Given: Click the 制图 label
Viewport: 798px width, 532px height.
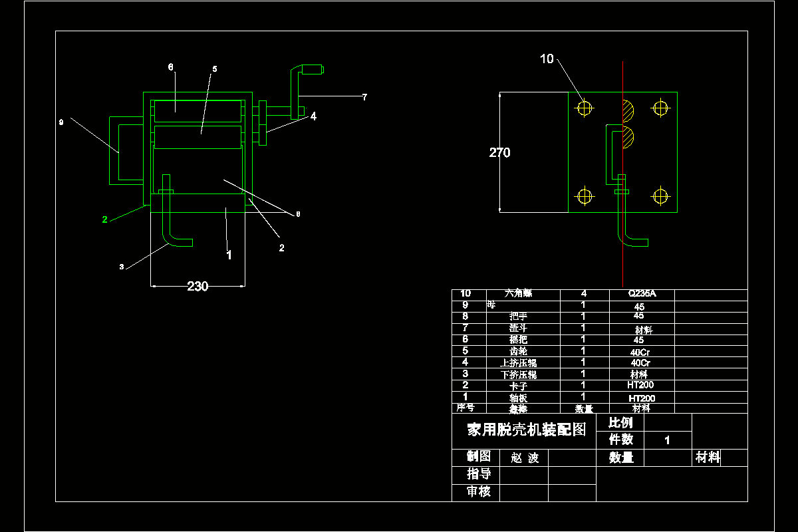Looking at the screenshot, I should [478, 456].
